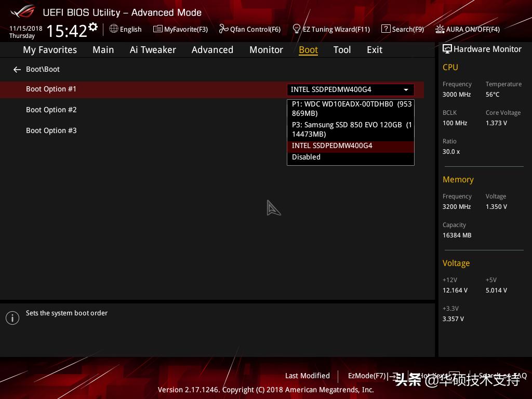Click the Search question mark icon
Screen dimensions: 532x399
point(385,29)
